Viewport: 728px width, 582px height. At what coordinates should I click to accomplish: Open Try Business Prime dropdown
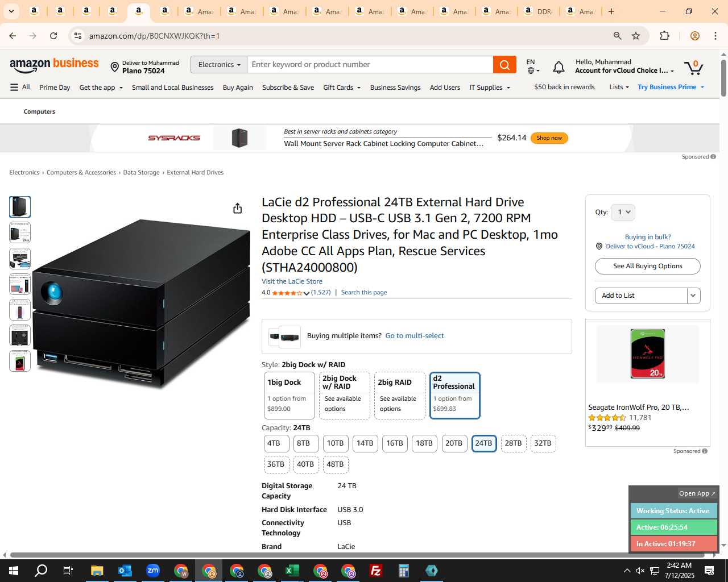tap(671, 87)
